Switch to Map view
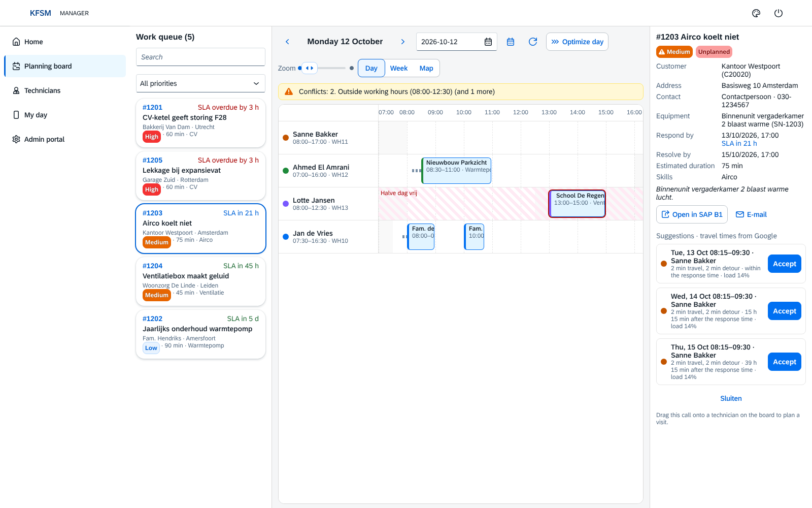 (x=426, y=68)
